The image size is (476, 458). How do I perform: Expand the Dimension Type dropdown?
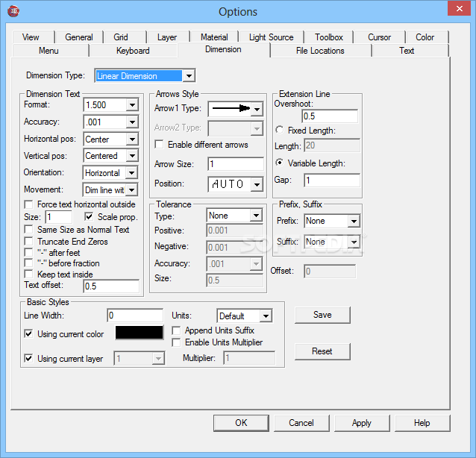(x=189, y=76)
